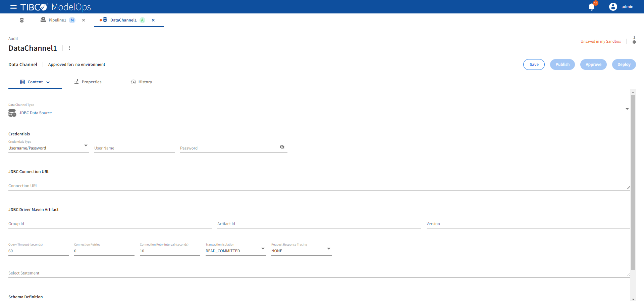The width and height of the screenshot is (644, 301).
Task: Click the DataChannel1 tab database icon
Action: [x=105, y=20]
